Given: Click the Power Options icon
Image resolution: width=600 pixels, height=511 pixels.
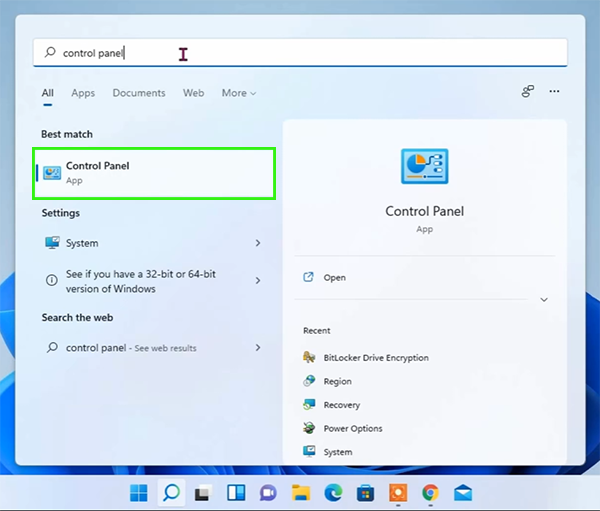Looking at the screenshot, I should pyautogui.click(x=309, y=428).
